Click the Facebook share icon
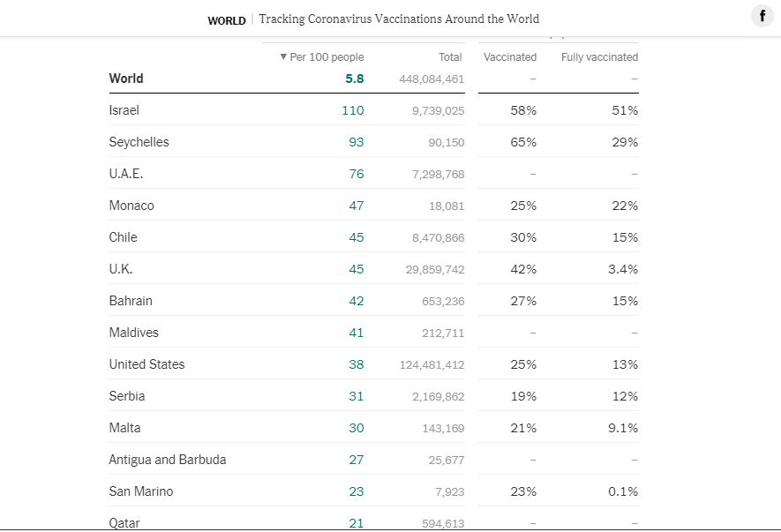 coord(762,17)
